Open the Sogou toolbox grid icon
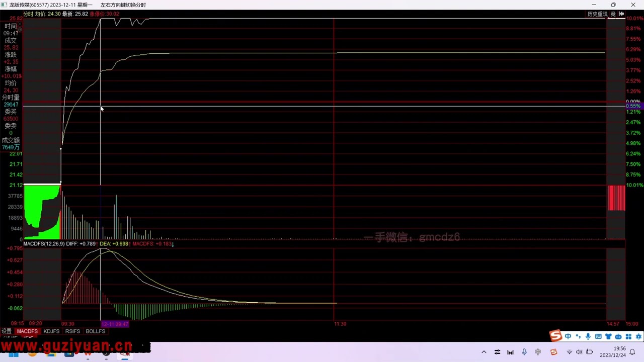 point(628,336)
